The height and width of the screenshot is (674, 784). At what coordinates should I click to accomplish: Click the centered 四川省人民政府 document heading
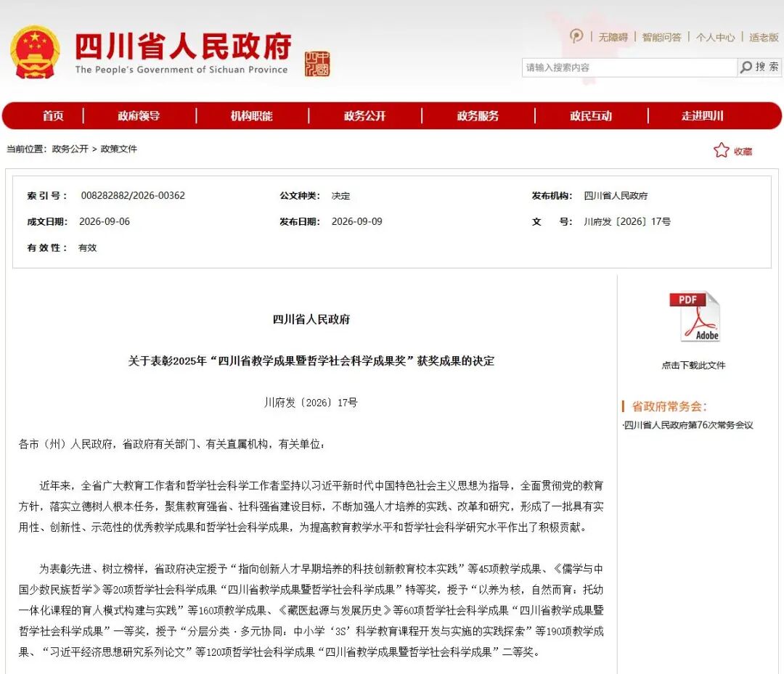coord(311,319)
